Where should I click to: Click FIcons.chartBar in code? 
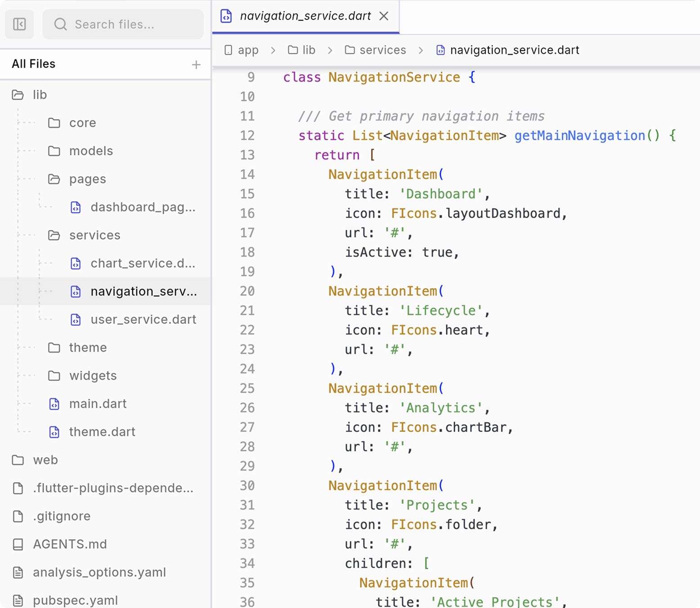pos(449,427)
